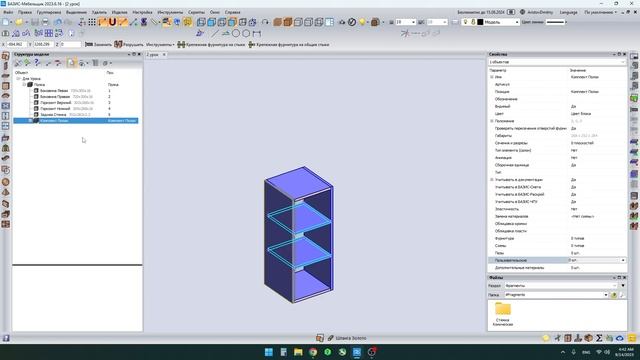Expand the selected Комплект Полки node

pyautogui.click(x=30, y=121)
